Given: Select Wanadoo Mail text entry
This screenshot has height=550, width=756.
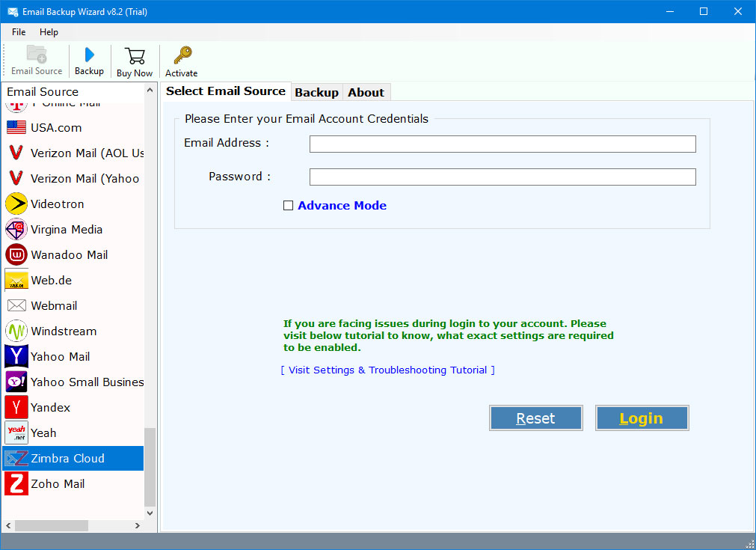Looking at the screenshot, I should [70, 254].
